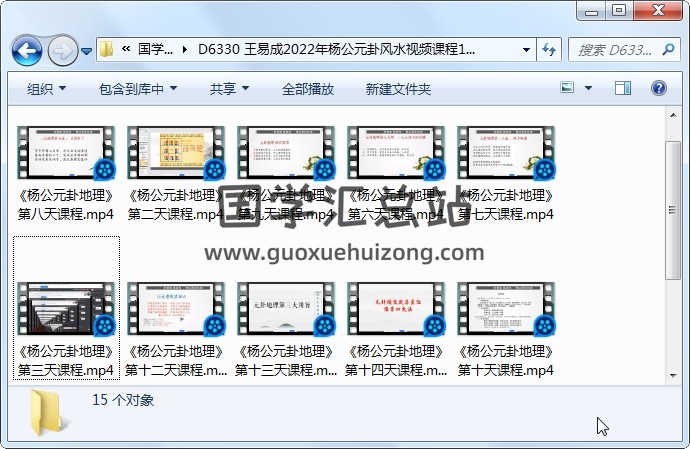Click the folder icon in the details pane
690x449 pixels.
pos(48,411)
